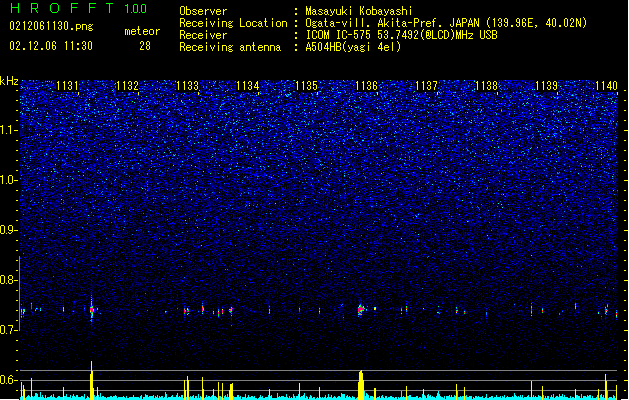Click frequency axis label 1.1
Viewport: 629px width, 400px height.
click(x=9, y=130)
